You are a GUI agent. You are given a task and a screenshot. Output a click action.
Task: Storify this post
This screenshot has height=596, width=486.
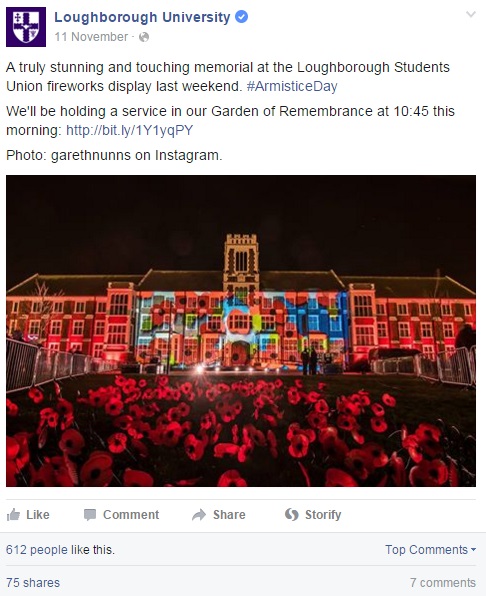pos(313,515)
